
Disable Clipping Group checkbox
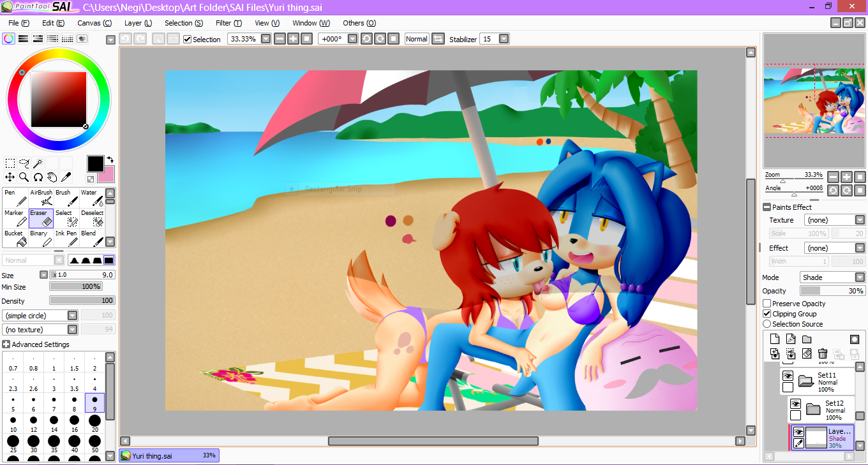tap(767, 314)
